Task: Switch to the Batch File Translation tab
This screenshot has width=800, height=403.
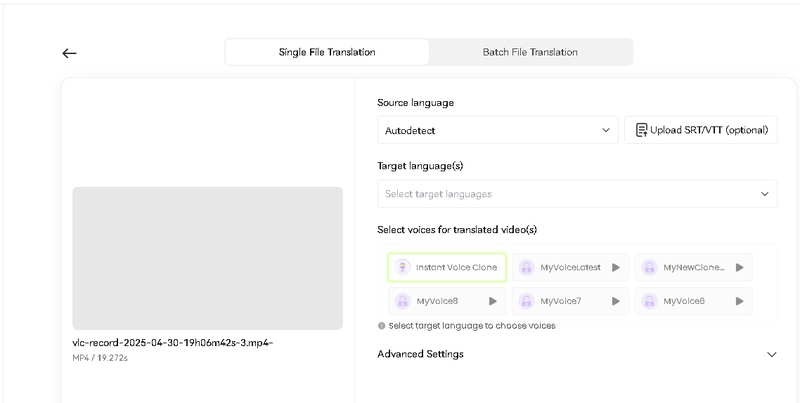Action: click(530, 52)
